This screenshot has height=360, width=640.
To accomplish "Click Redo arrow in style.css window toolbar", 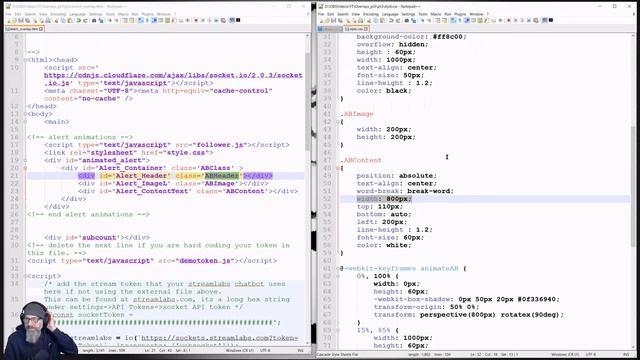I will click(398, 20).
